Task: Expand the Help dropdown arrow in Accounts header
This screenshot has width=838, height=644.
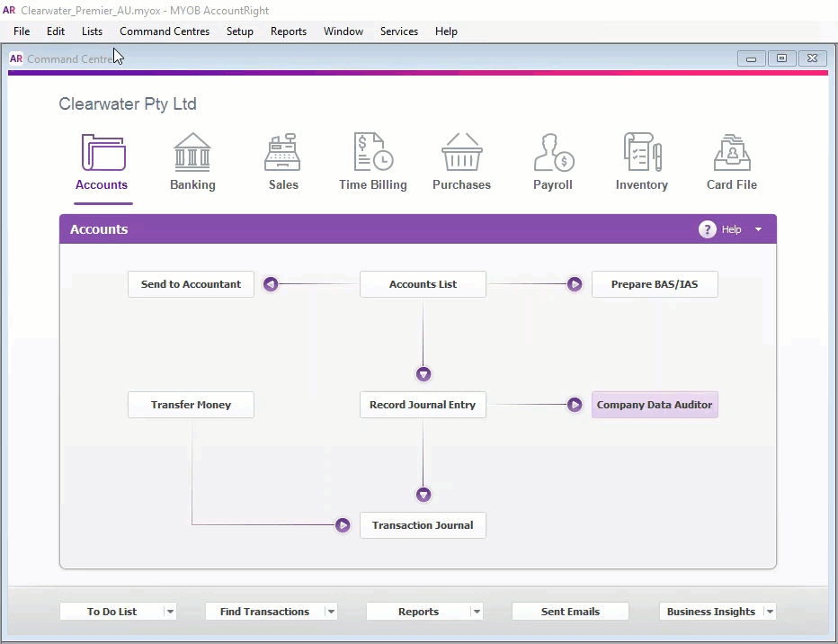Action: pyautogui.click(x=758, y=229)
